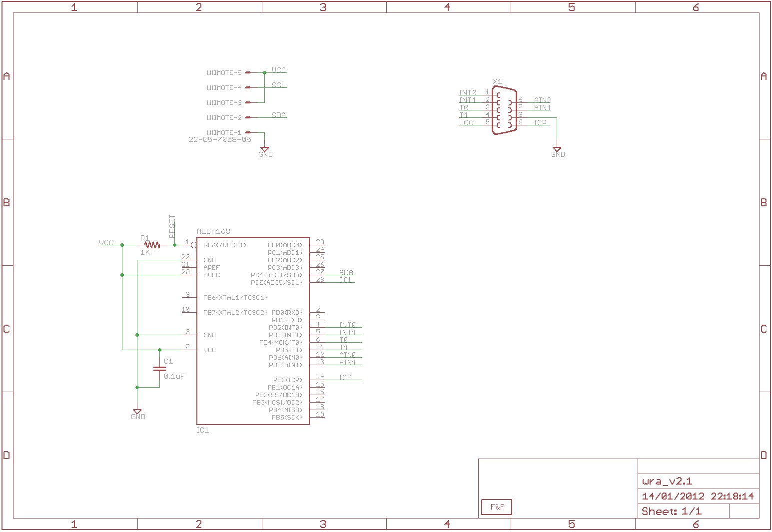
Task: Select the 0.1uF capacitor value label
Action: [174, 376]
